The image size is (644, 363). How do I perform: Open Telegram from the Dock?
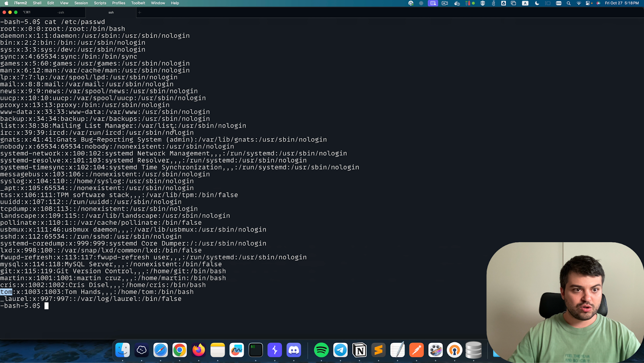pyautogui.click(x=341, y=350)
